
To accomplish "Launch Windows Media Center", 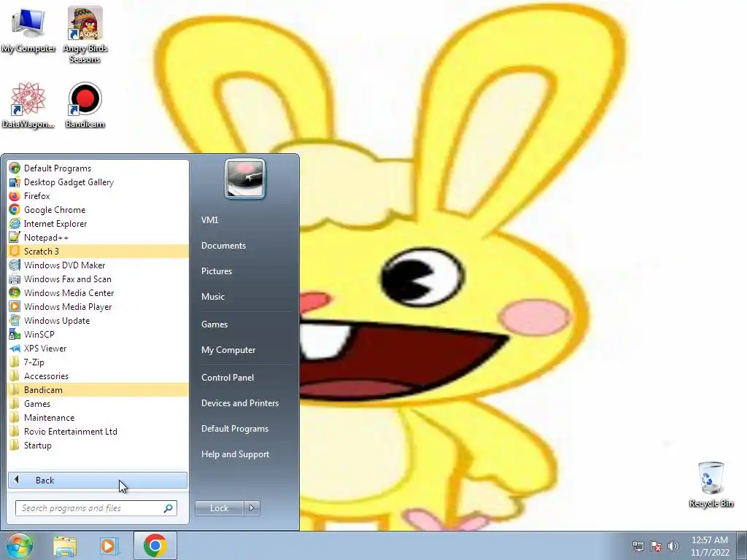I will (98, 292).
